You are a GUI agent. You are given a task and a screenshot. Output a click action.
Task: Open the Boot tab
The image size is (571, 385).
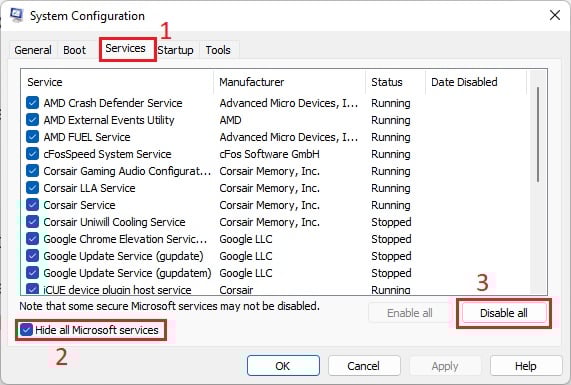tap(75, 50)
